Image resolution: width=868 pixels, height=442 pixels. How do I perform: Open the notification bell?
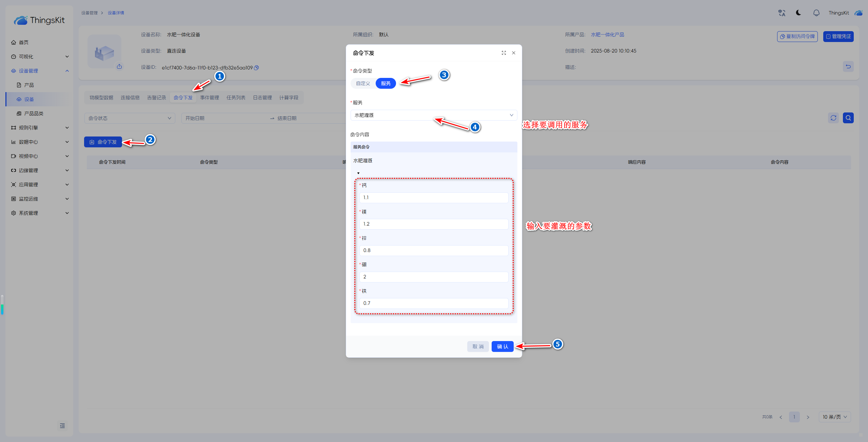(x=816, y=13)
